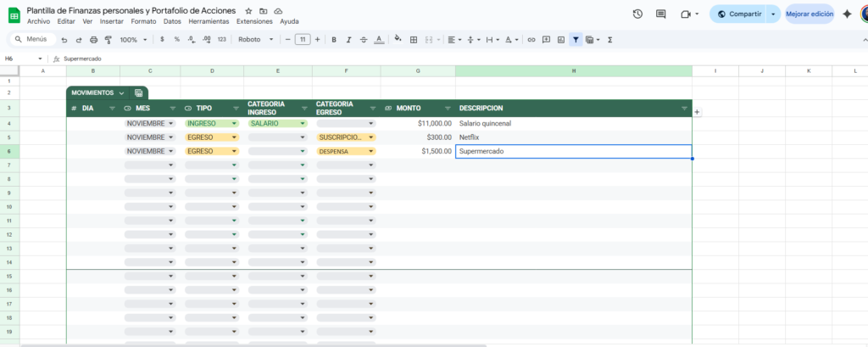Click the Gemini sparkle icon
868x347 pixels.
[846, 14]
